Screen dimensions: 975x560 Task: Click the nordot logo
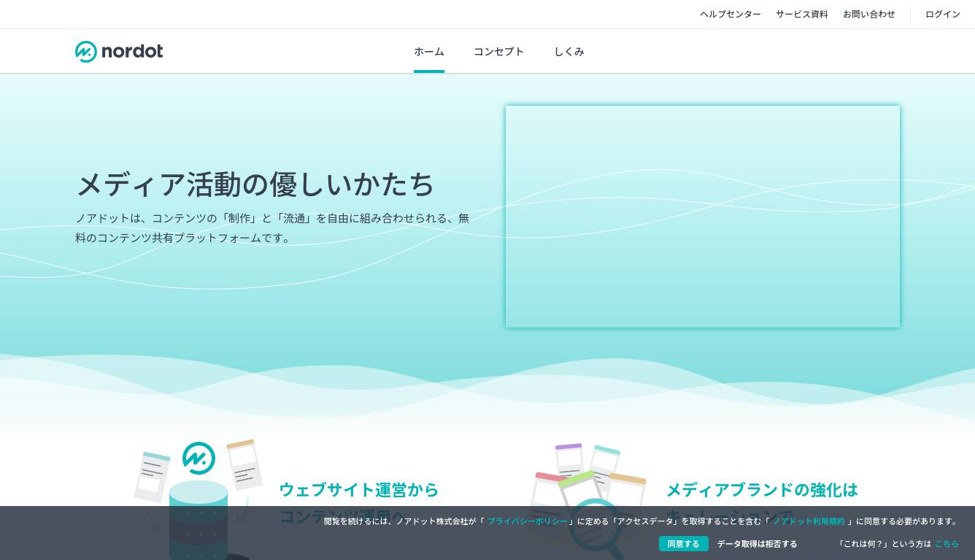point(119,52)
